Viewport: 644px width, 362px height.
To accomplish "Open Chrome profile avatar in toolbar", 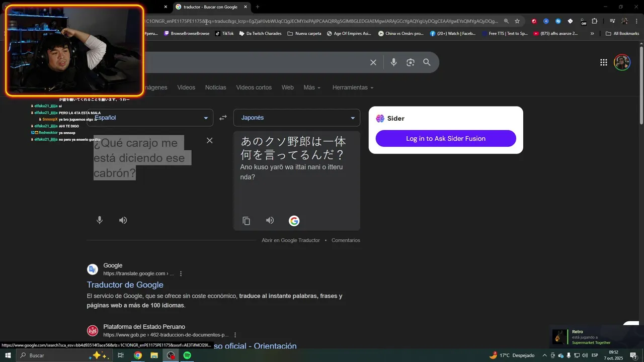I will [x=624, y=21].
